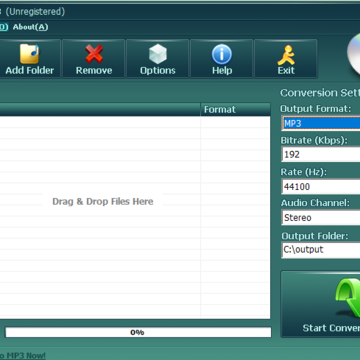The height and width of the screenshot is (360, 360).
Task: Click the (Unregistered) title text
Action: [35, 12]
